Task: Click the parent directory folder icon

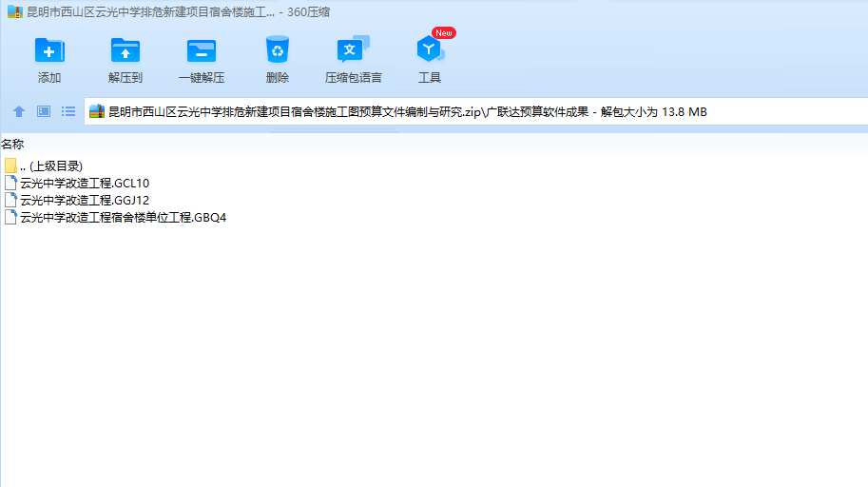Action: (x=10, y=166)
